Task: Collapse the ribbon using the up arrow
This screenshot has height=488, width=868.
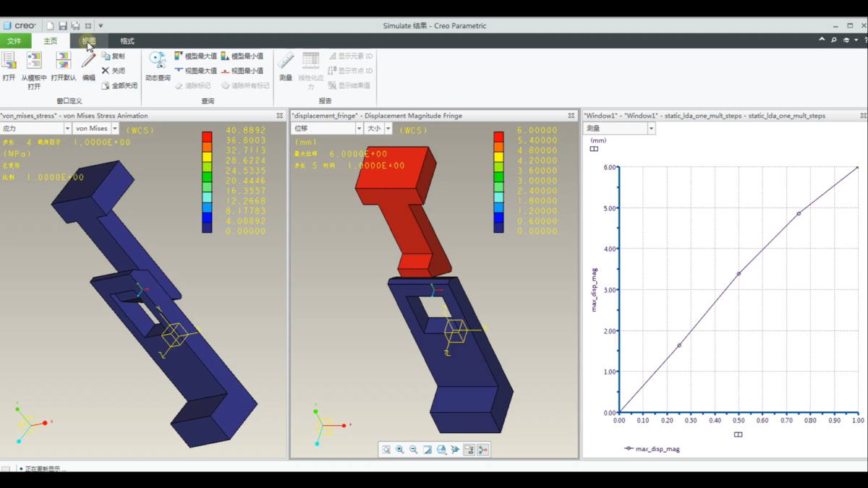Action: tap(822, 40)
